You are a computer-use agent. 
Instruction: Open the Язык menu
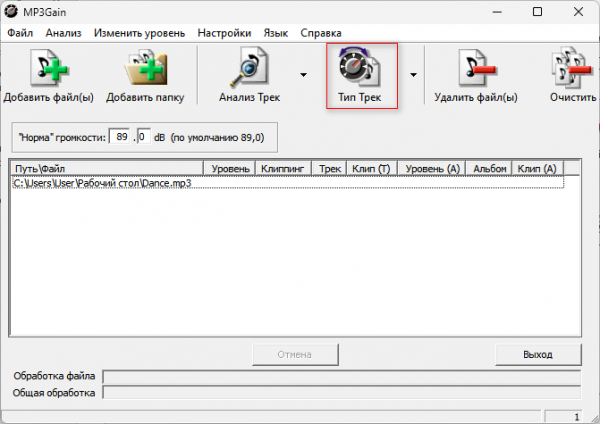pyautogui.click(x=276, y=33)
